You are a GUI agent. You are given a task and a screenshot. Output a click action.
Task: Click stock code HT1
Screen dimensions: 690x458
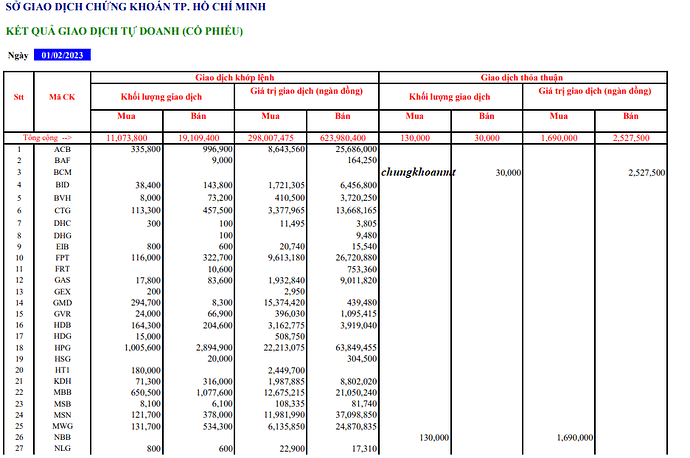point(62,370)
